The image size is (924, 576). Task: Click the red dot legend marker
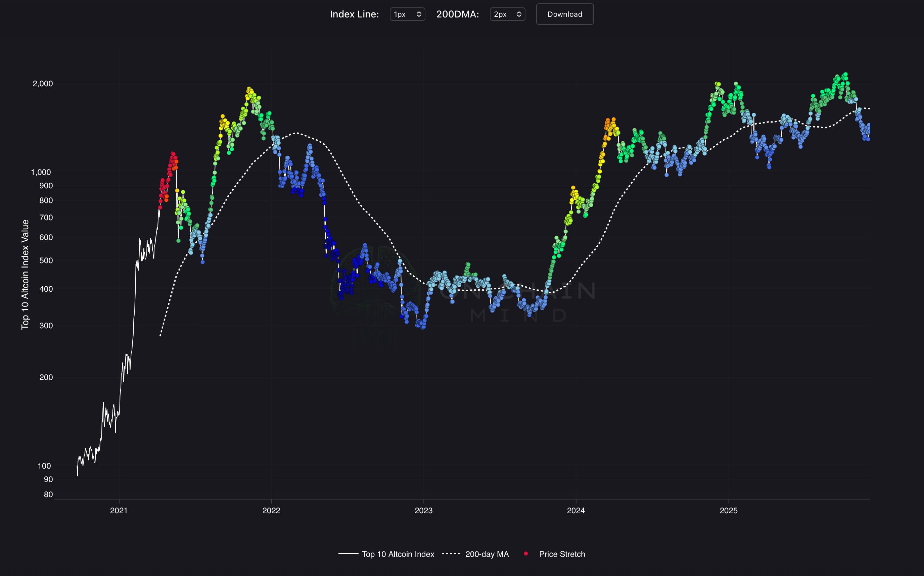[525, 554]
